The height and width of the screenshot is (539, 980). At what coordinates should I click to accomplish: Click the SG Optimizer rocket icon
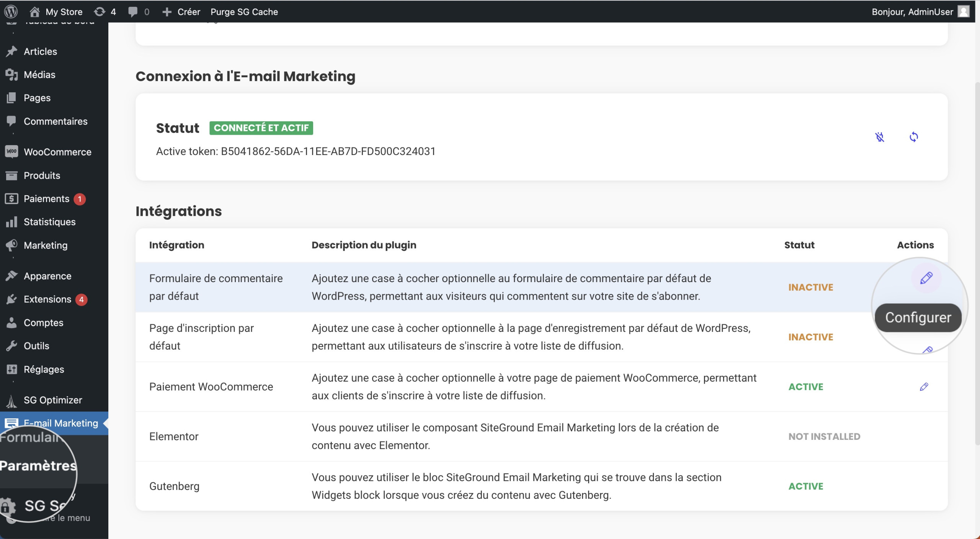click(x=11, y=401)
